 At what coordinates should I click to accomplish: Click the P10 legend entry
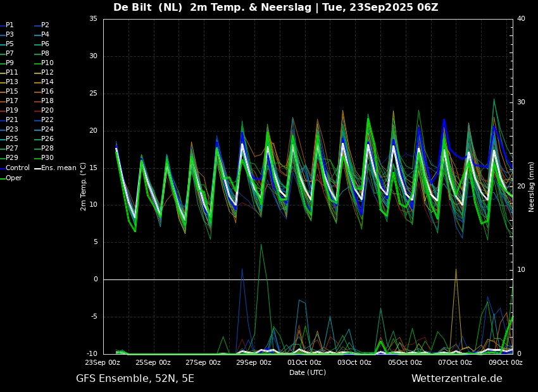pos(47,63)
